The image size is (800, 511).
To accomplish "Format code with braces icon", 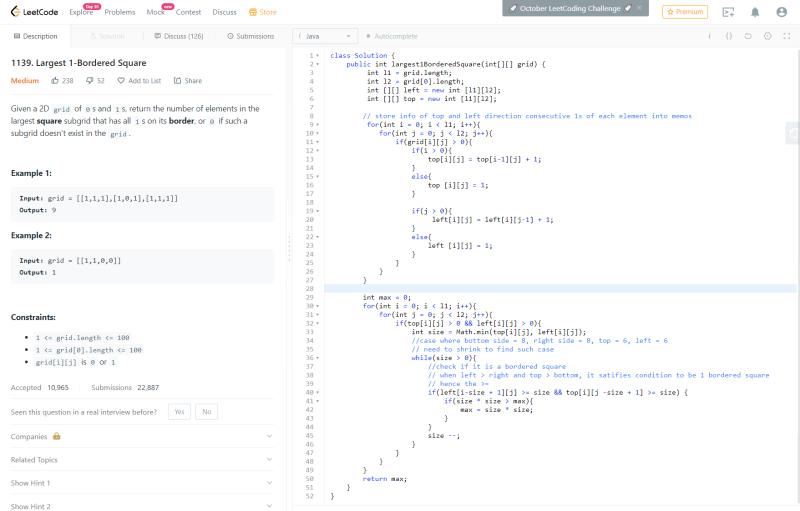I will [729, 36].
